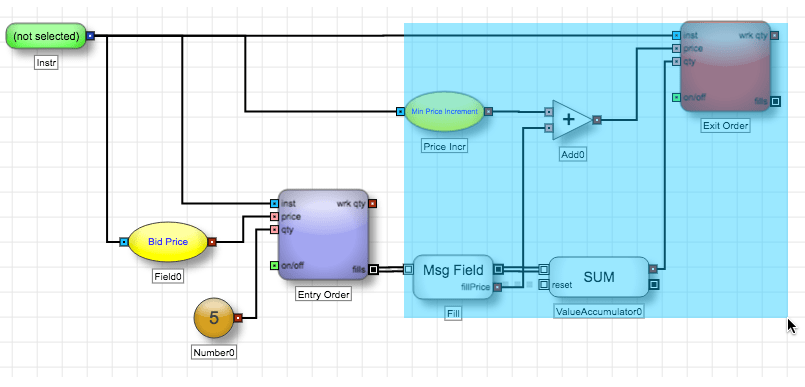Click the Exit Order qty input port
Viewport: 805px width, 387px height.
[x=676, y=62]
